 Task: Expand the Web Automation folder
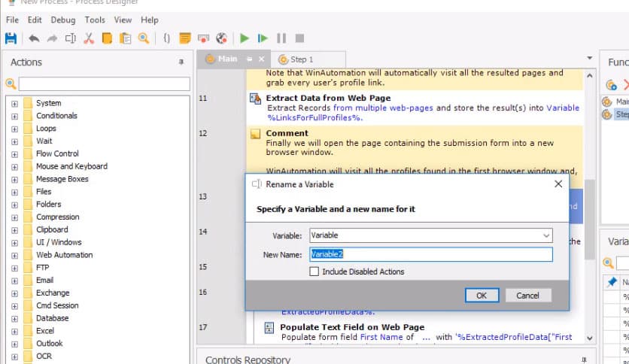coord(14,256)
